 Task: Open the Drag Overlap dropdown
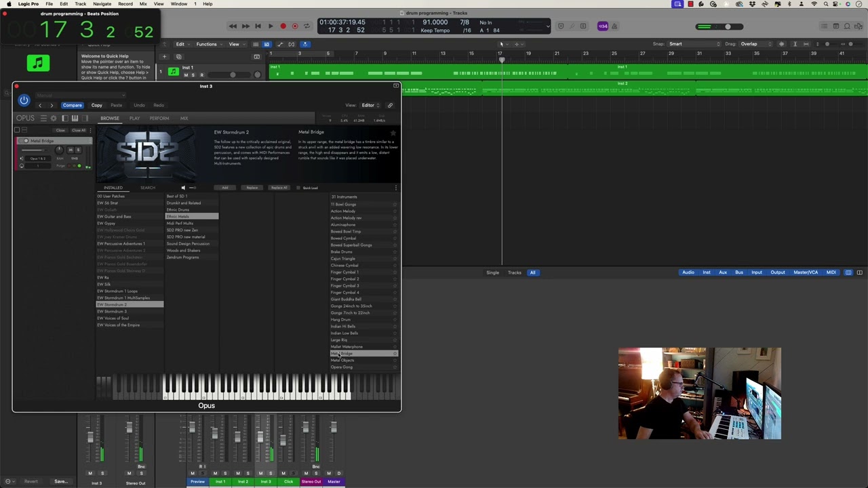[756, 44]
